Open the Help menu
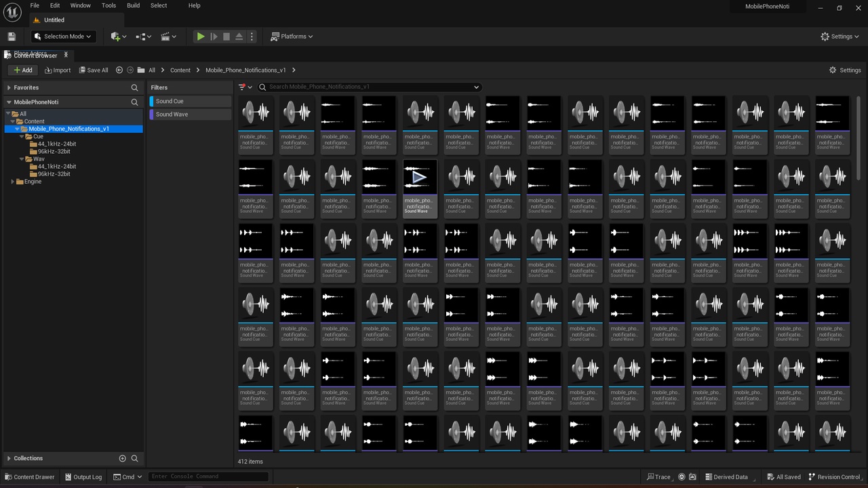 point(194,5)
